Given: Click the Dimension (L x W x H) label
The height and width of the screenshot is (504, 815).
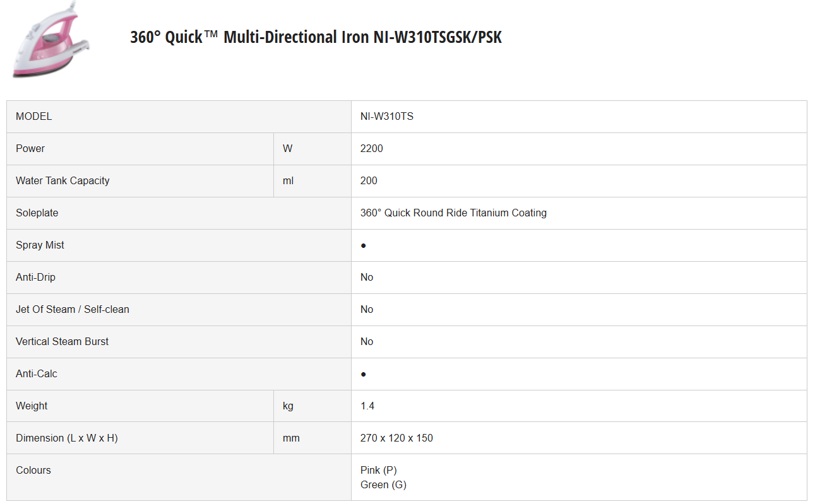Looking at the screenshot, I should [67, 438].
